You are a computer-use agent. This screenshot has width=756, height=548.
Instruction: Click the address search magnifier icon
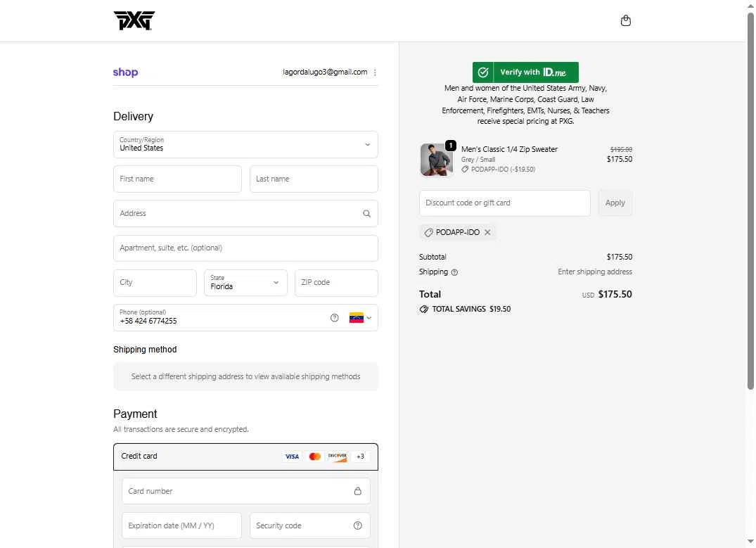click(x=366, y=214)
